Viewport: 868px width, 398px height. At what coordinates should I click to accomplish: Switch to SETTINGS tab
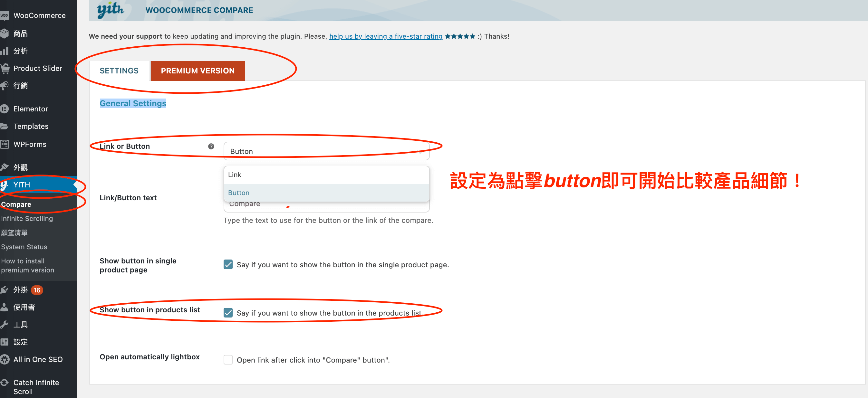119,70
